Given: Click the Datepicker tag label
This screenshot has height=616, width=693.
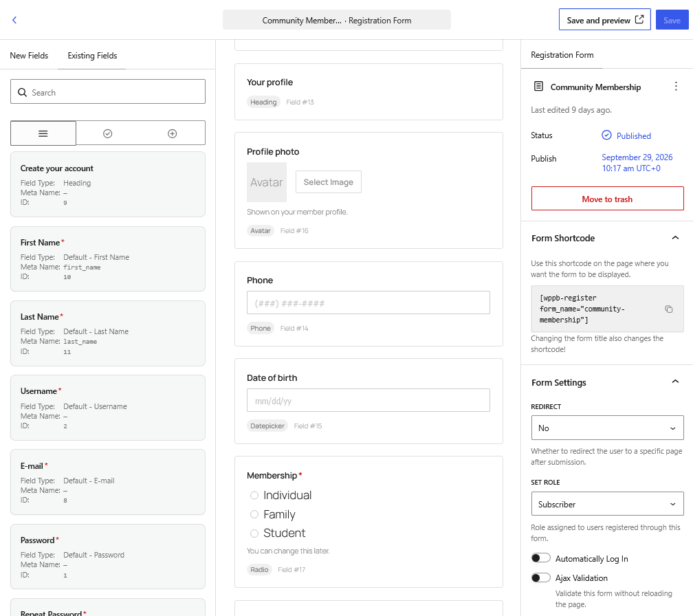Looking at the screenshot, I should (267, 426).
